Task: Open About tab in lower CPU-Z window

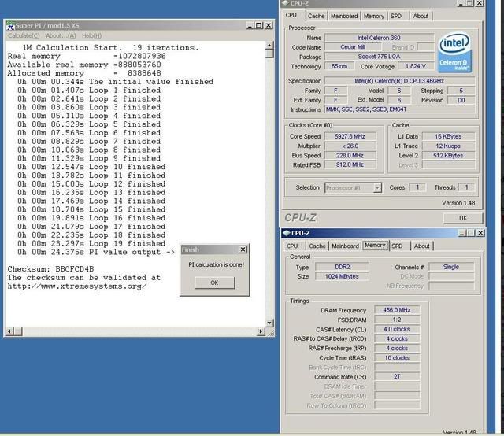Action: coord(421,246)
